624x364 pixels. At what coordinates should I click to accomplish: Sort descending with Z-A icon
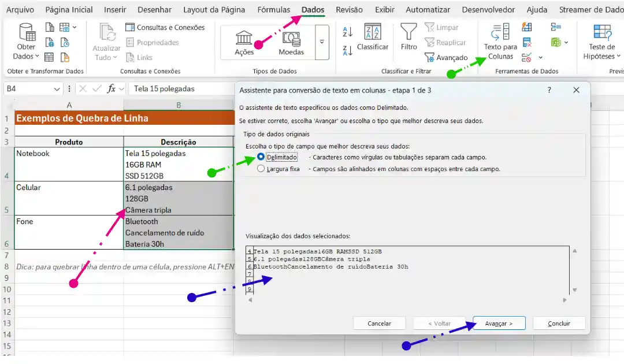pos(347,50)
